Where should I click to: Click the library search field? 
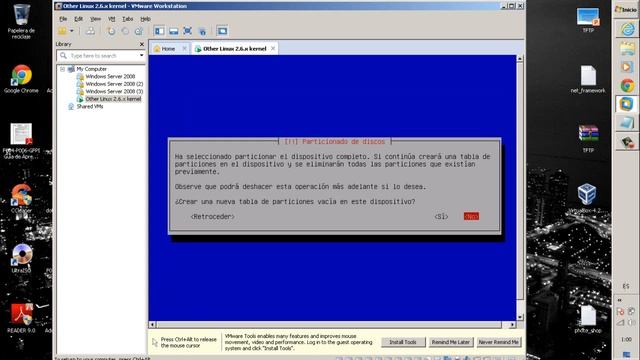[98, 56]
